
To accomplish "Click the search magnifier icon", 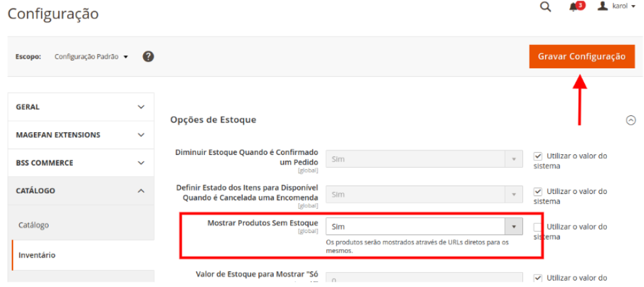I will [546, 7].
